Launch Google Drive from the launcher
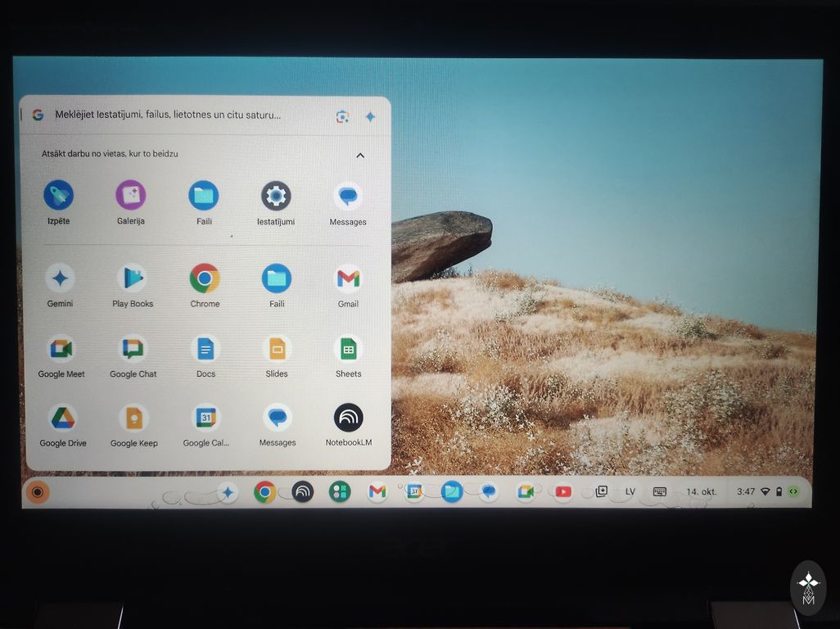The image size is (840, 629). tap(62, 419)
